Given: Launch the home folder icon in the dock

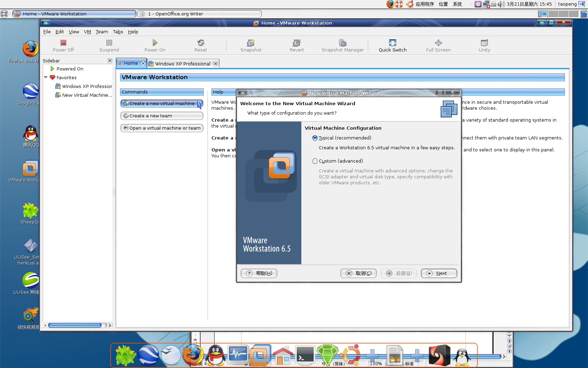Looking at the screenshot, I should [283, 355].
